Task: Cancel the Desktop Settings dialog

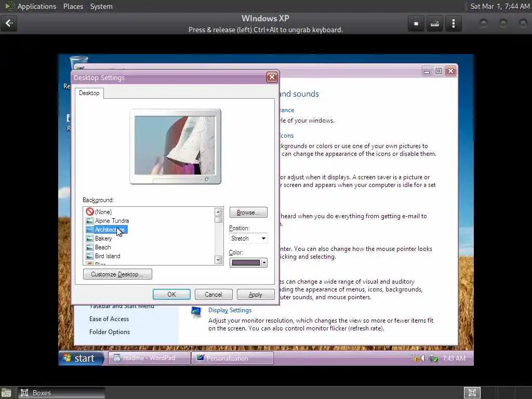Action: 214,294
